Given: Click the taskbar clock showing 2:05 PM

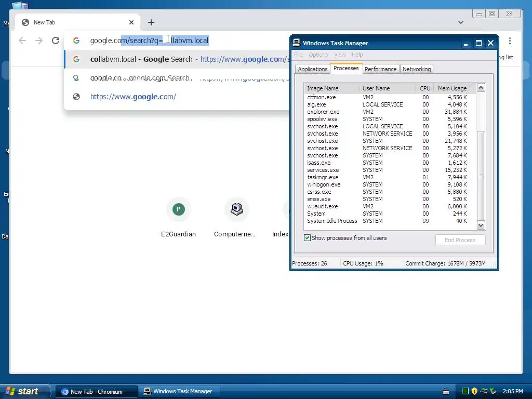Looking at the screenshot, I should (x=513, y=391).
